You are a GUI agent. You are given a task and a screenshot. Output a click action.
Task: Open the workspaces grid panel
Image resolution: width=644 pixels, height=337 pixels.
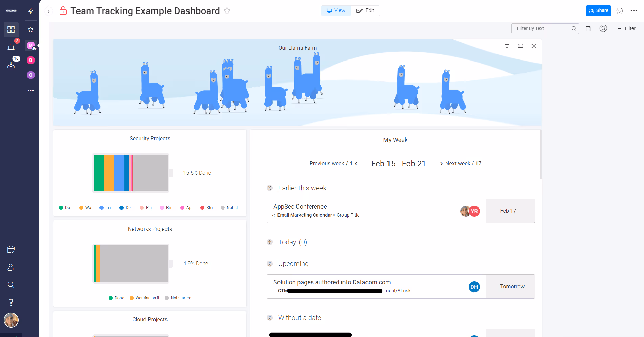(x=11, y=29)
